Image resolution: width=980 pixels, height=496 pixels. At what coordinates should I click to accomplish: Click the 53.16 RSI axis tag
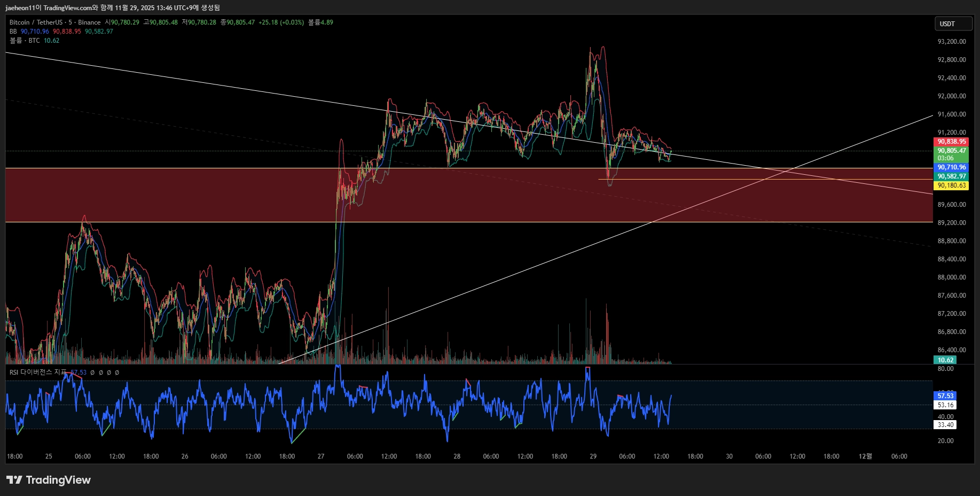point(945,405)
